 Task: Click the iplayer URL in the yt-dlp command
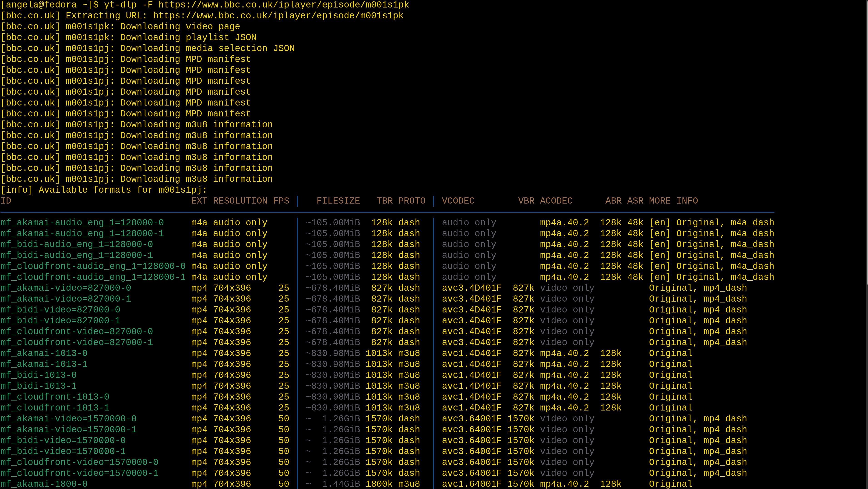pos(283,5)
